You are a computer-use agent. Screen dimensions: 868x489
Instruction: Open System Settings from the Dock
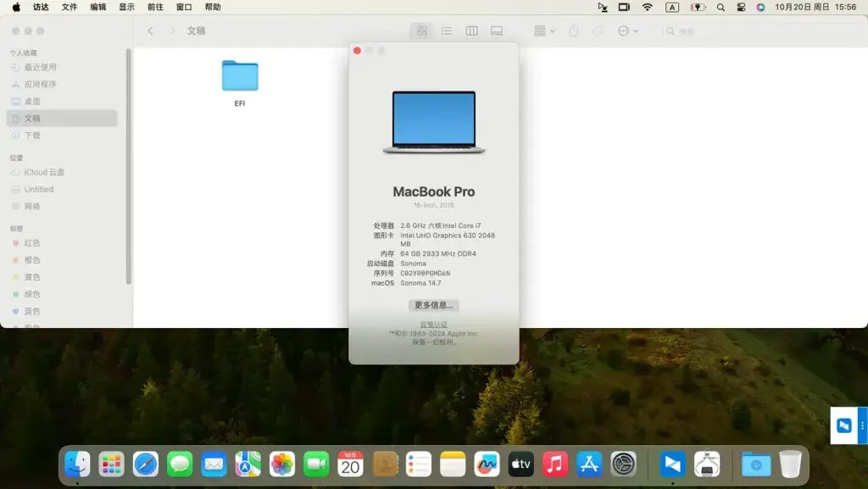[x=623, y=464]
